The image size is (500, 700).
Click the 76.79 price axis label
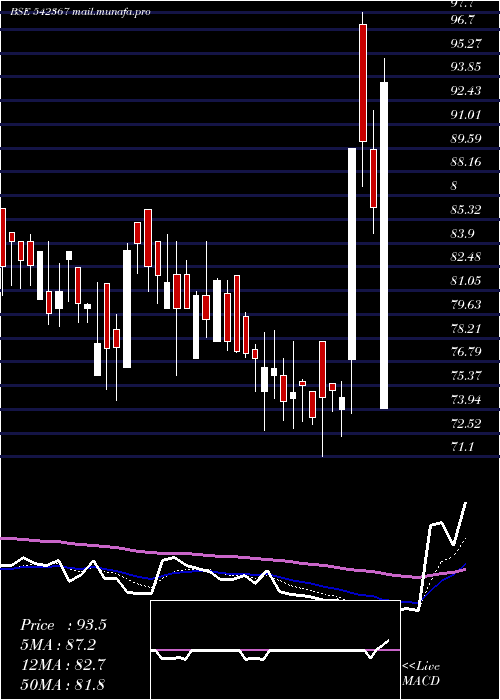pyautogui.click(x=466, y=352)
